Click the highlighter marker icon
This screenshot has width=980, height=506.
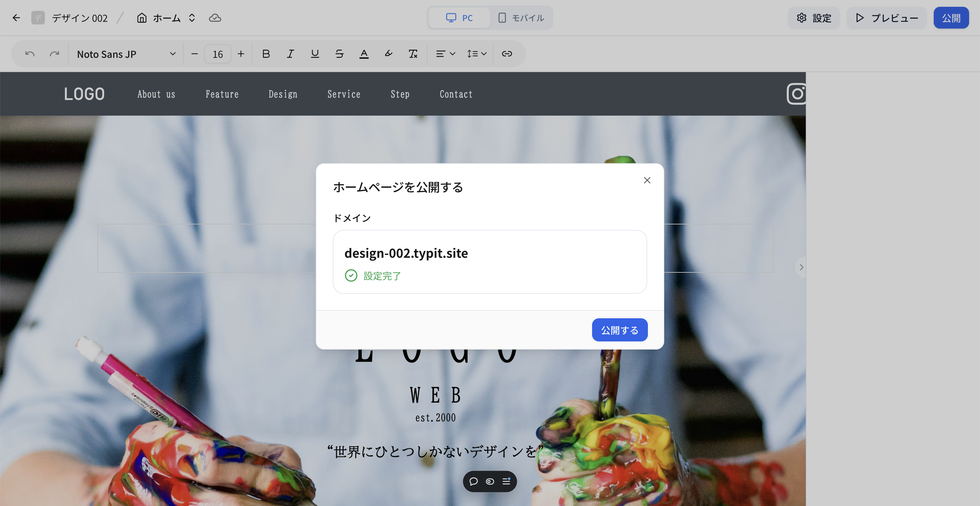coord(388,54)
